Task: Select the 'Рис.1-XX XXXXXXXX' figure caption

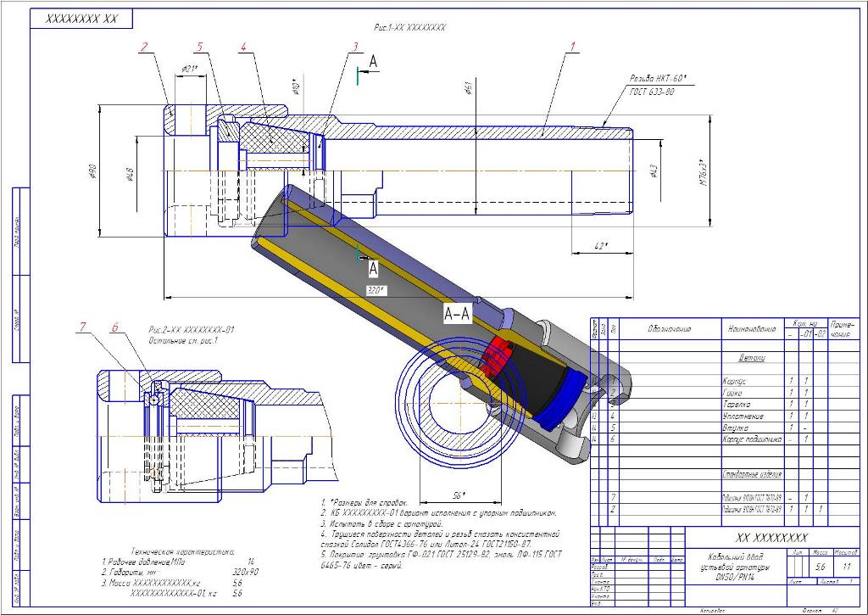Action: 409,27
